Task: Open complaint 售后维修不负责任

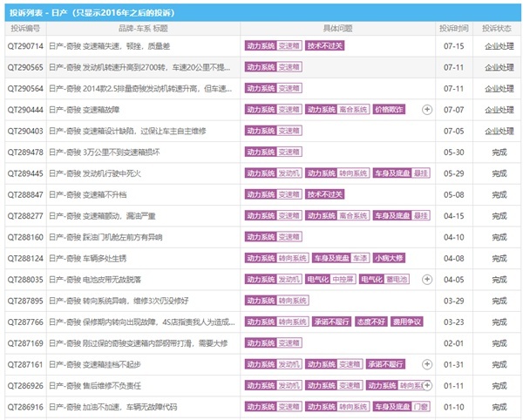Action: (95, 386)
